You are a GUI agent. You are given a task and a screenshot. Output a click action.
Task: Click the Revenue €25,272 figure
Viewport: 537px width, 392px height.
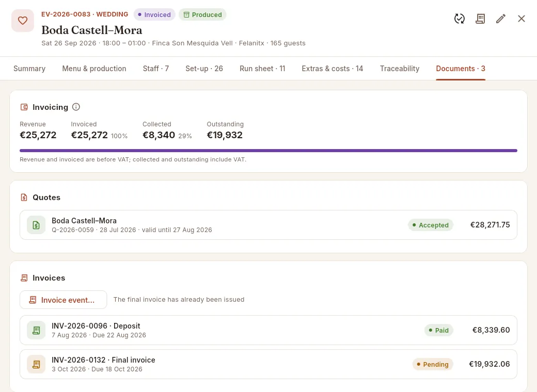[38, 135]
